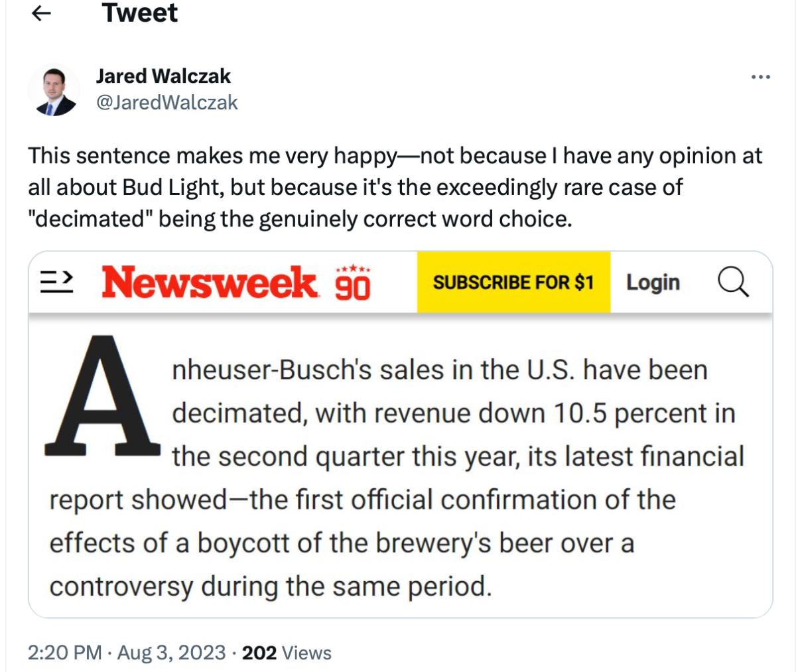The width and height of the screenshot is (796, 672).
Task: Click the red 90 anniversary badge
Action: [352, 283]
